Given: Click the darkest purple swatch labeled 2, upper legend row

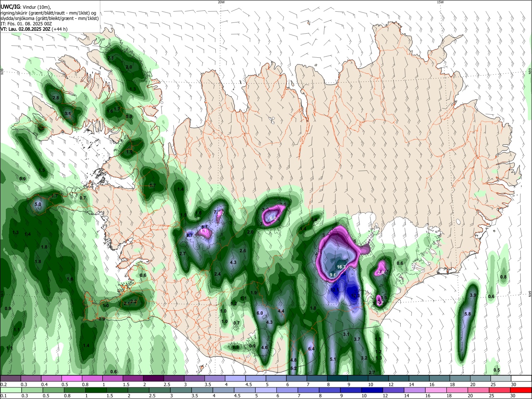Looking at the screenshot, I should [x=153, y=379].
